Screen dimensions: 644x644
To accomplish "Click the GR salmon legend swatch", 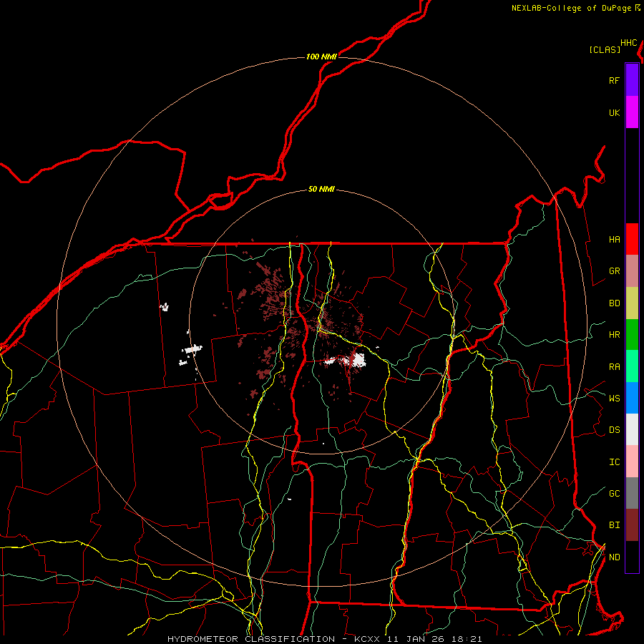I will point(632,270).
